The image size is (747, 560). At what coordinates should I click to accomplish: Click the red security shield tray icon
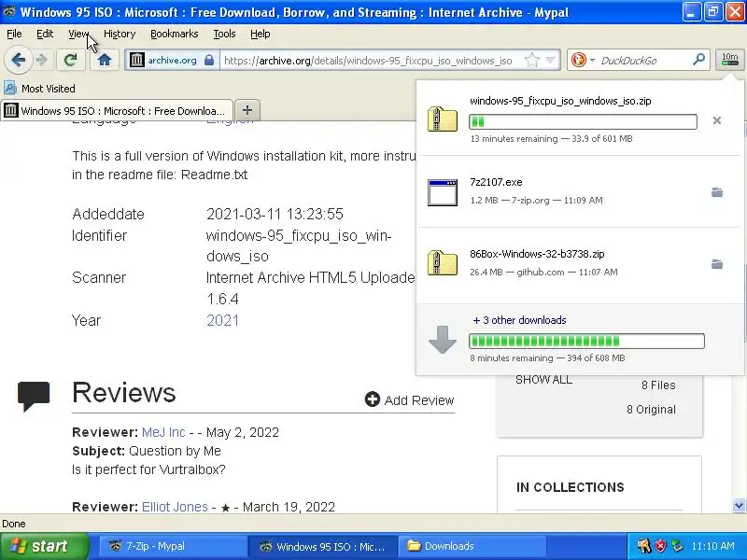tap(660, 546)
